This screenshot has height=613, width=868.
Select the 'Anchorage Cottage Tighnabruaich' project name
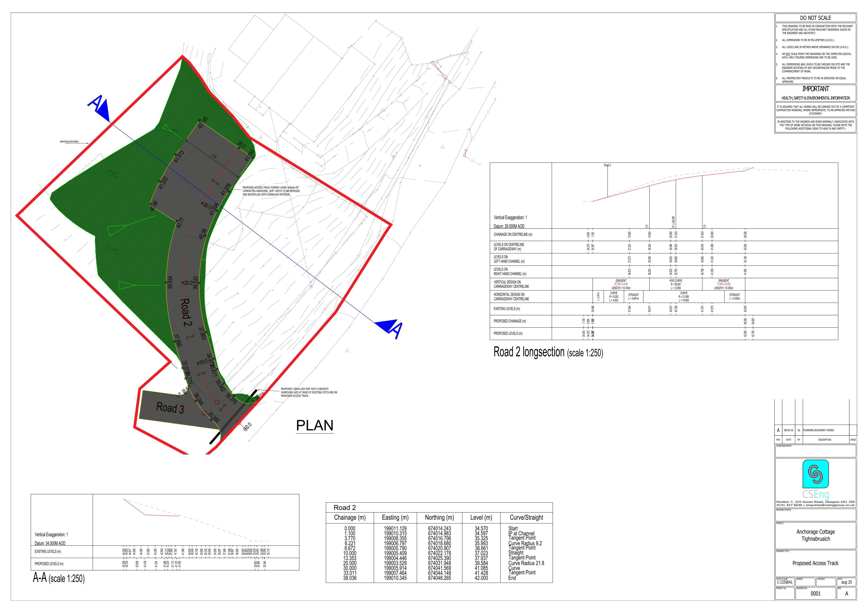point(815,535)
